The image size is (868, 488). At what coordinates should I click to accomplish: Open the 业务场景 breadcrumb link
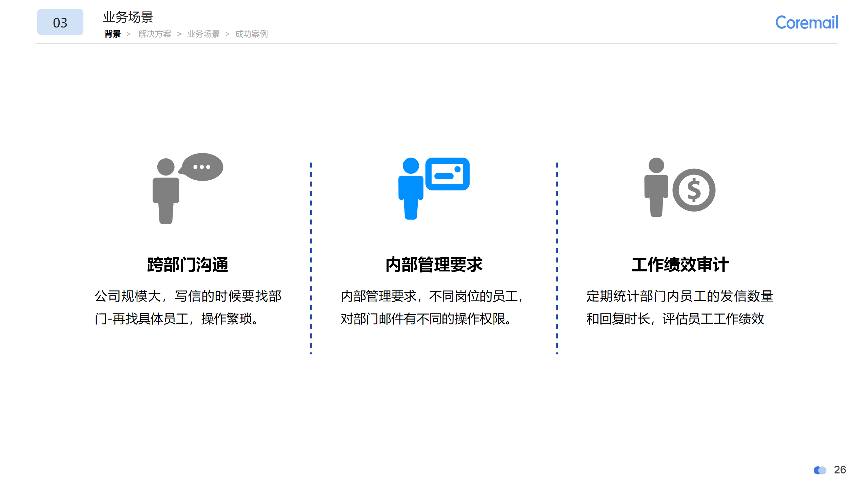(x=203, y=34)
